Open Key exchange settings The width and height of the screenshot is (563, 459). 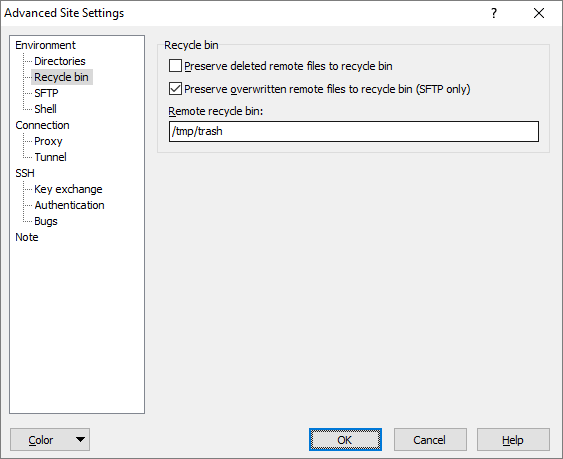68,189
